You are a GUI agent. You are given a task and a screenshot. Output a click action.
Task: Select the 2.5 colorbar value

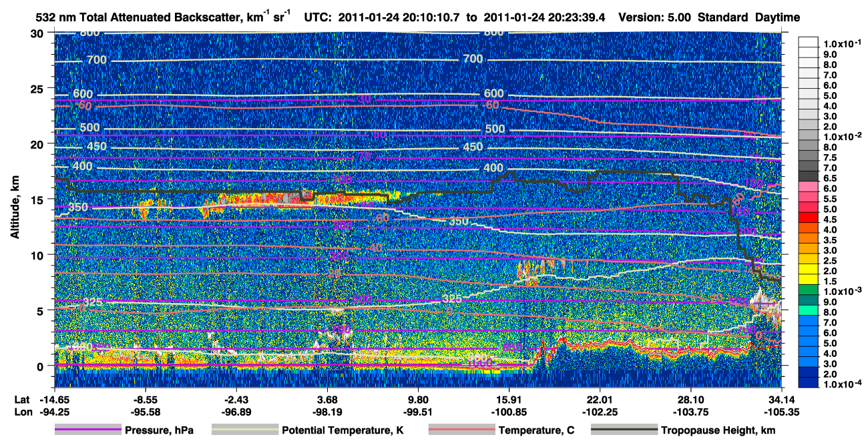pos(830,261)
